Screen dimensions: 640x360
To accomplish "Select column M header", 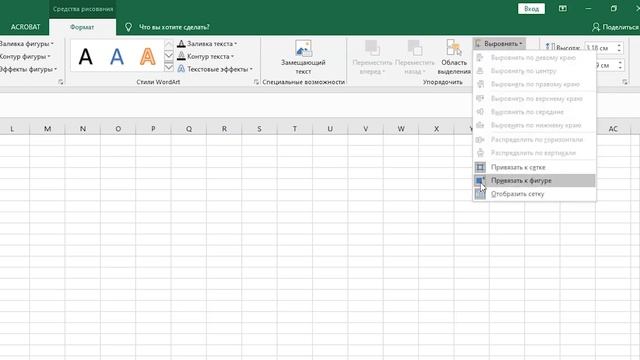I will coord(47,129).
